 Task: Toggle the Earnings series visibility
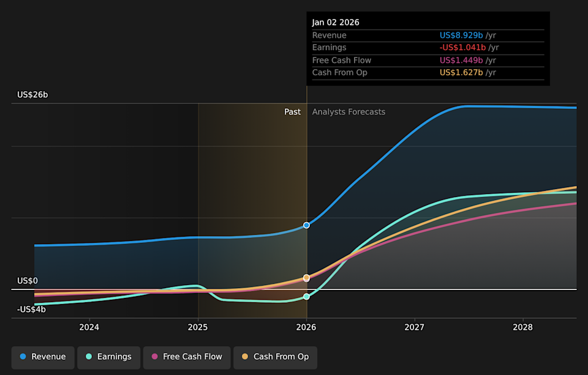(x=108, y=356)
